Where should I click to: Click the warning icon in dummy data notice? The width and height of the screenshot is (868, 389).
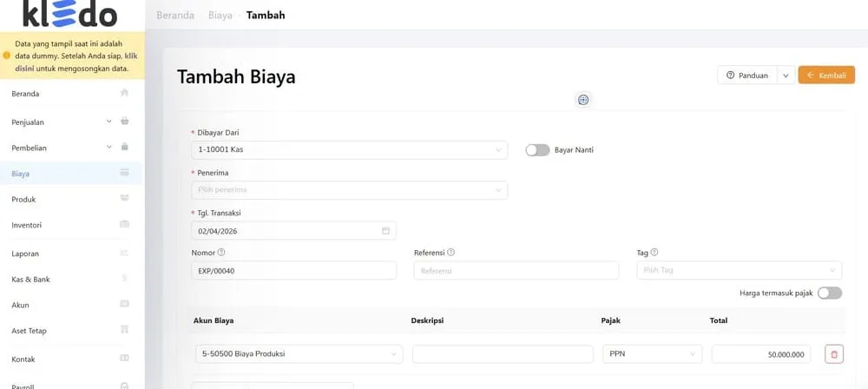tap(7, 56)
